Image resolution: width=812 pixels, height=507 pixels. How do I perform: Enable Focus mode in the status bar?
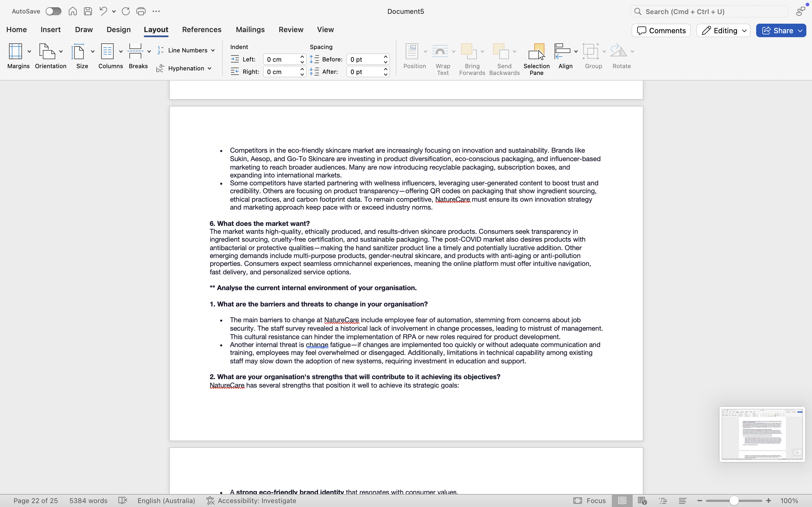click(590, 501)
